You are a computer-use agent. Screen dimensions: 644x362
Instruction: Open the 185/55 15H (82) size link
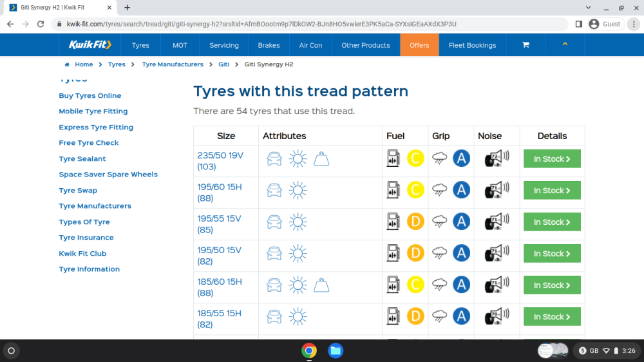tap(219, 319)
